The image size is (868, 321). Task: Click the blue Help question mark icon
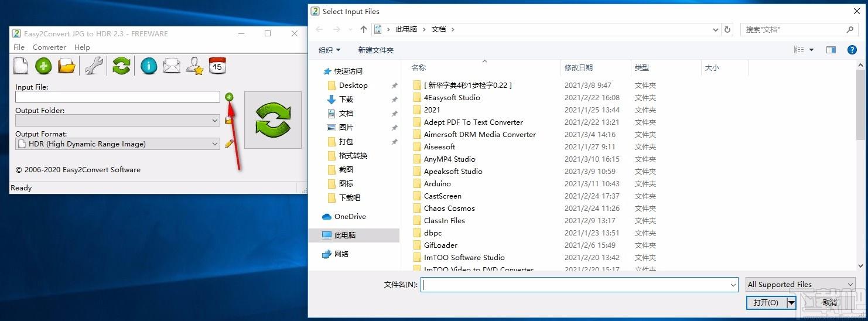click(852, 50)
